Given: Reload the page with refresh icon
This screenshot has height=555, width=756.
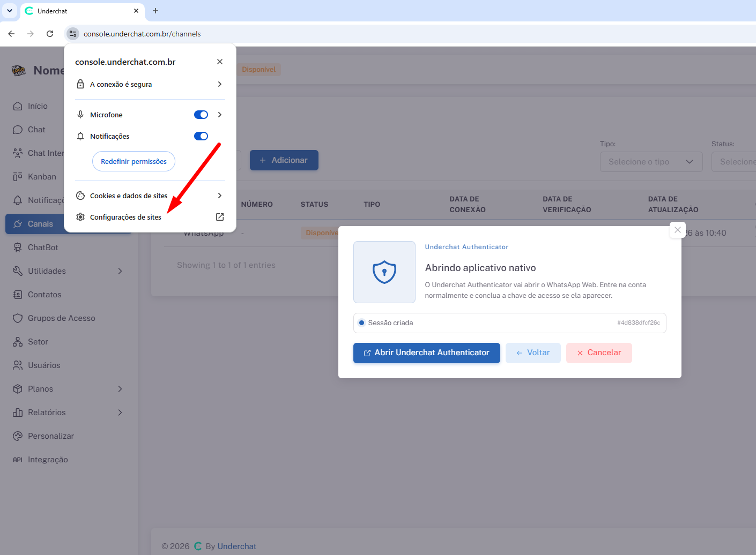Looking at the screenshot, I should pyautogui.click(x=50, y=34).
